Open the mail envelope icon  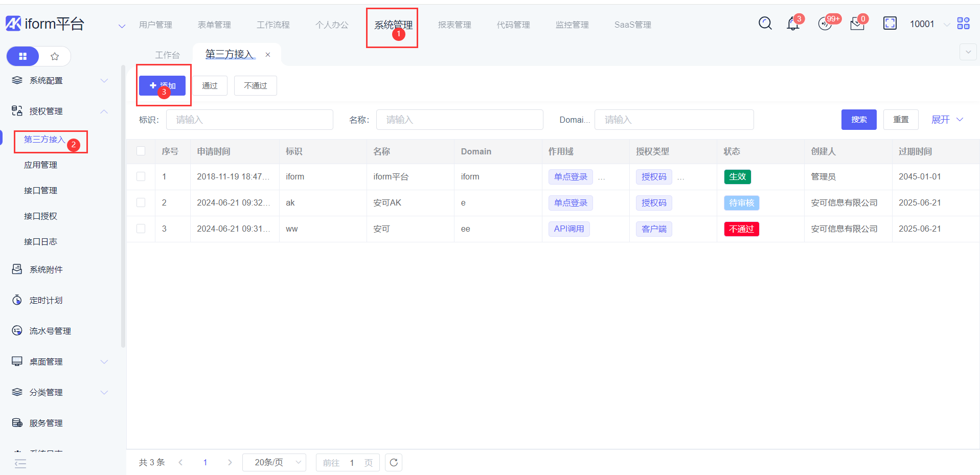pyautogui.click(x=857, y=24)
